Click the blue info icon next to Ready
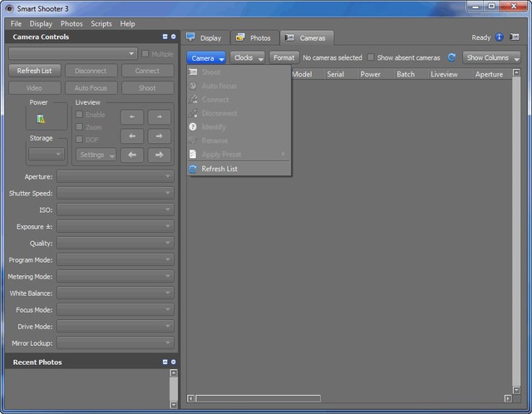This screenshot has height=414, width=532. coord(500,37)
